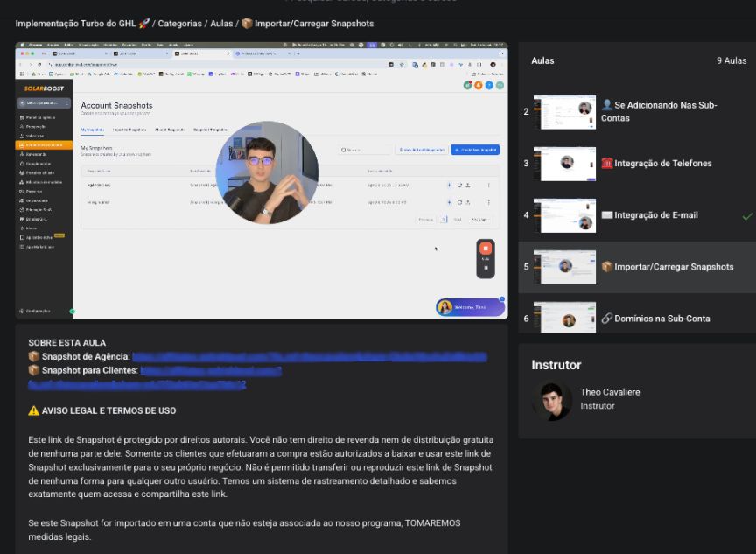Open the three-dot menu on the first snapshot row
Viewport: 756px width, 554px height.
point(489,186)
